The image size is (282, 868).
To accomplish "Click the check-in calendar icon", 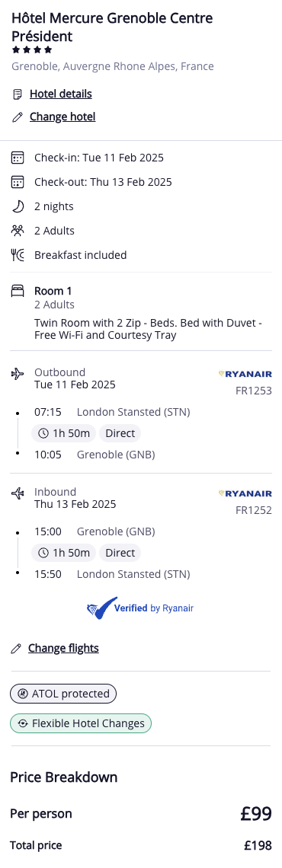I will tap(18, 158).
